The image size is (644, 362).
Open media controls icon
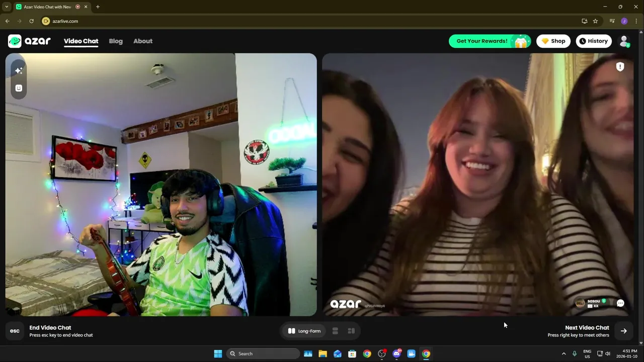coord(612,21)
